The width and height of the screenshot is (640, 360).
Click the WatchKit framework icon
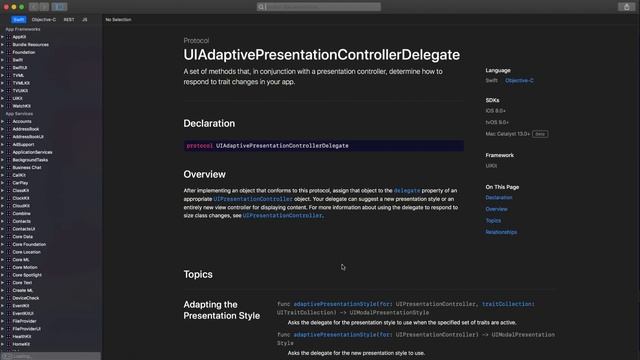click(x=9, y=106)
